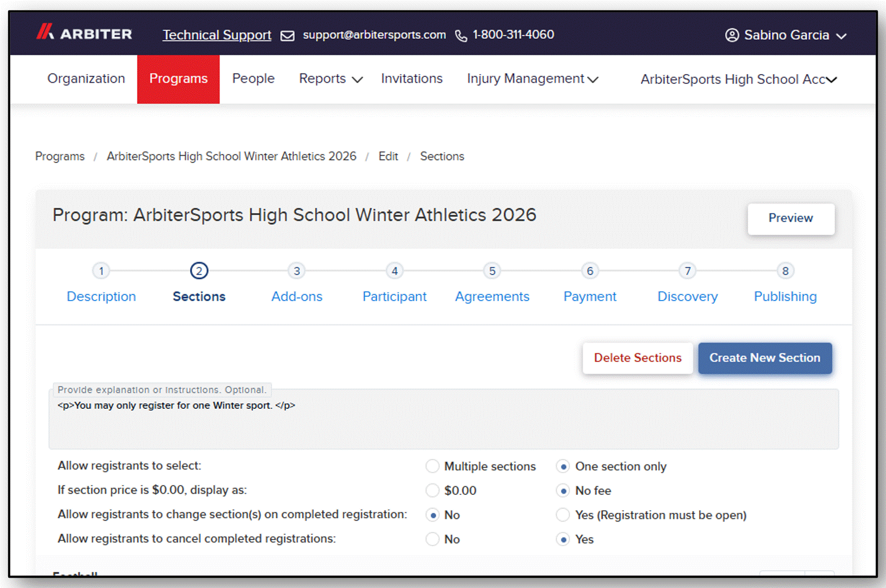Open the Payment step link

click(x=590, y=297)
